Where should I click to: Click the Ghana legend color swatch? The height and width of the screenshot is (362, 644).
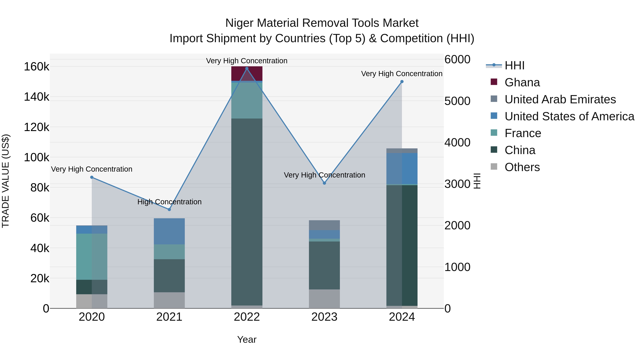(x=494, y=82)
